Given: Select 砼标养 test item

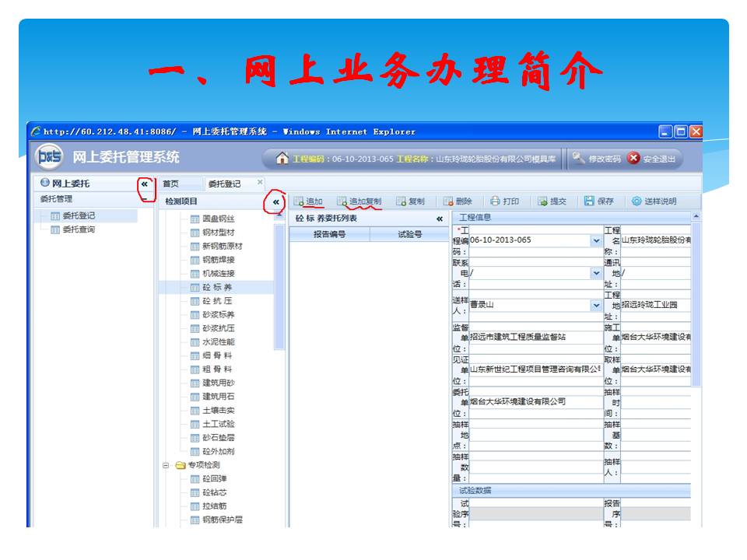Looking at the screenshot, I should (212, 287).
